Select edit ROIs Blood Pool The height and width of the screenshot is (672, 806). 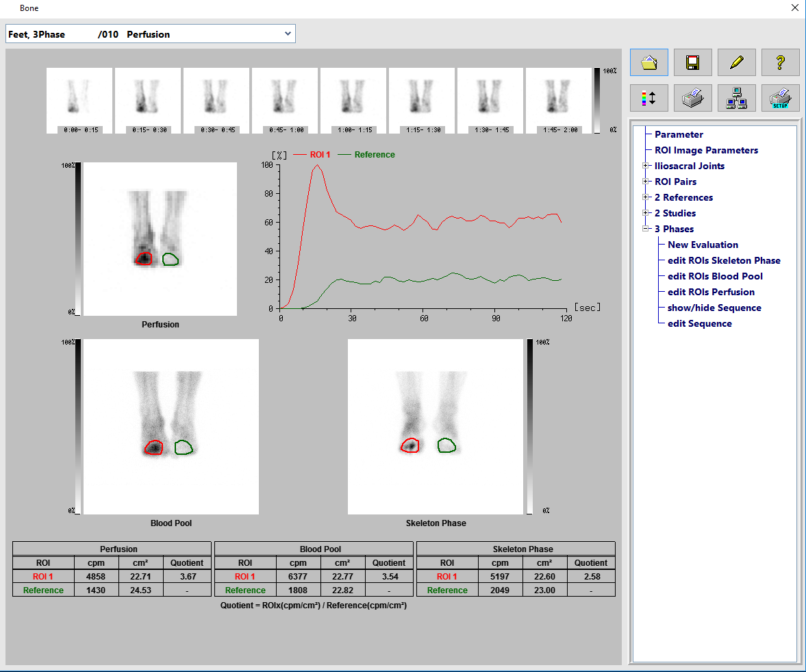tap(715, 276)
